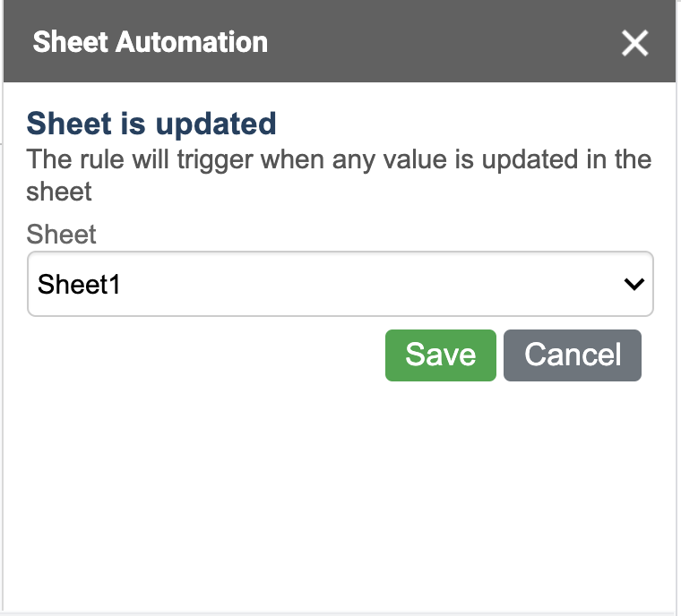The width and height of the screenshot is (681, 616).
Task: Open the Sheet dropdown showing Sheet1
Action: (x=340, y=284)
